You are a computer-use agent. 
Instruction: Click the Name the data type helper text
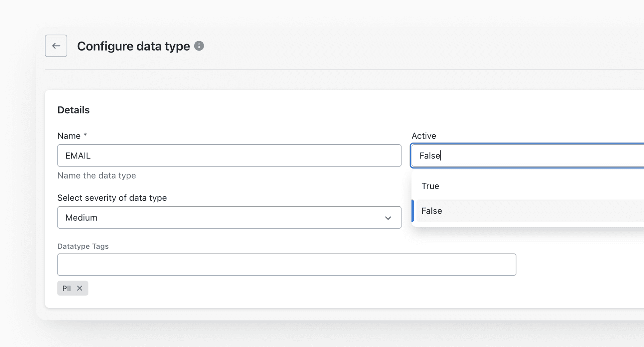[x=96, y=175]
